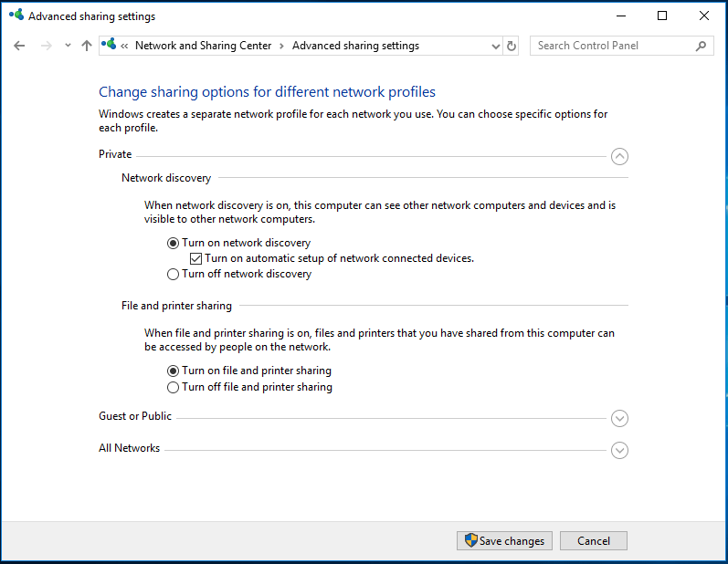This screenshot has width=728, height=564.
Task: Open Network and Sharing Center breadcrumb
Action: point(203,46)
